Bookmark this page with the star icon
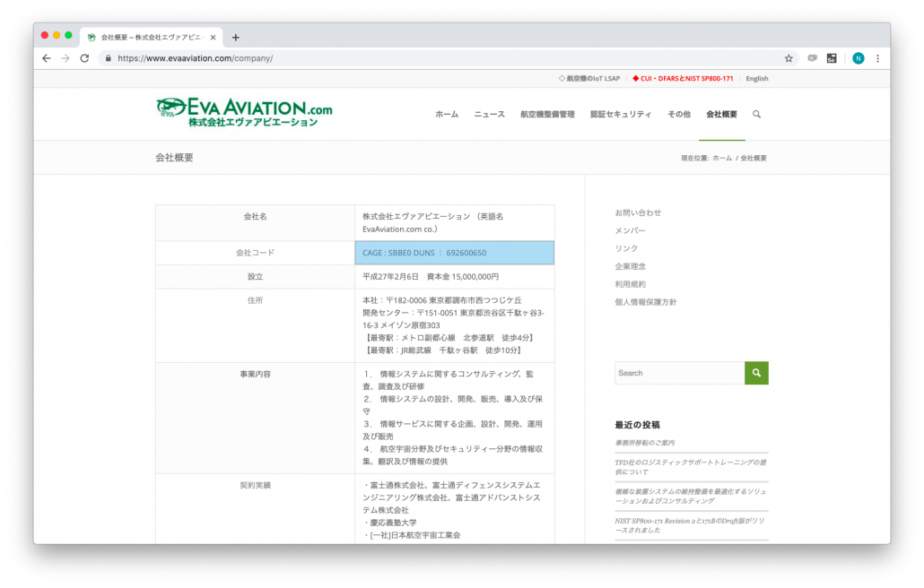 click(789, 58)
